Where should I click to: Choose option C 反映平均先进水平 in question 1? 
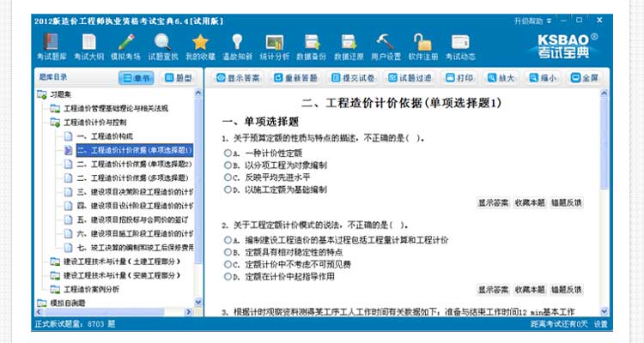(228, 177)
